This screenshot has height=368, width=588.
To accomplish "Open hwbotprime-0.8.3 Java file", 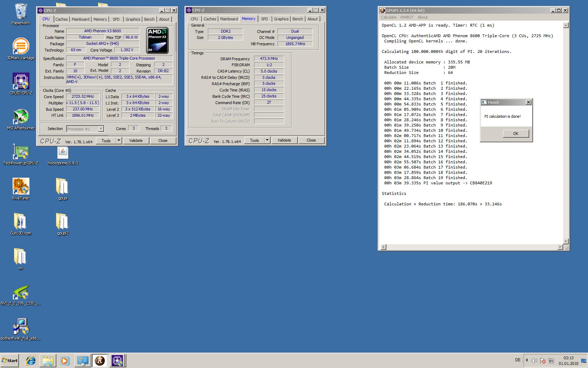I will tap(63, 156).
